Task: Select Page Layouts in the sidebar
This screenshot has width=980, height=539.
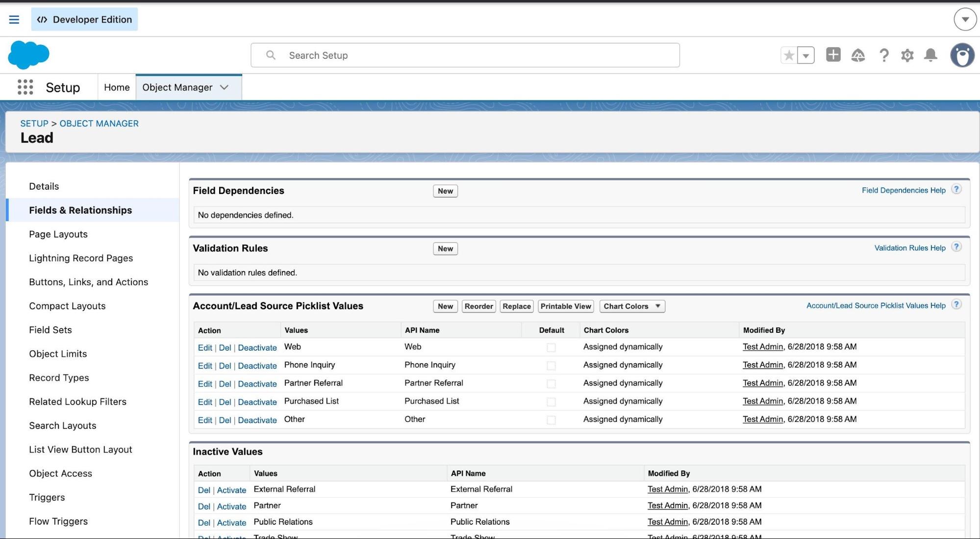Action: (58, 234)
